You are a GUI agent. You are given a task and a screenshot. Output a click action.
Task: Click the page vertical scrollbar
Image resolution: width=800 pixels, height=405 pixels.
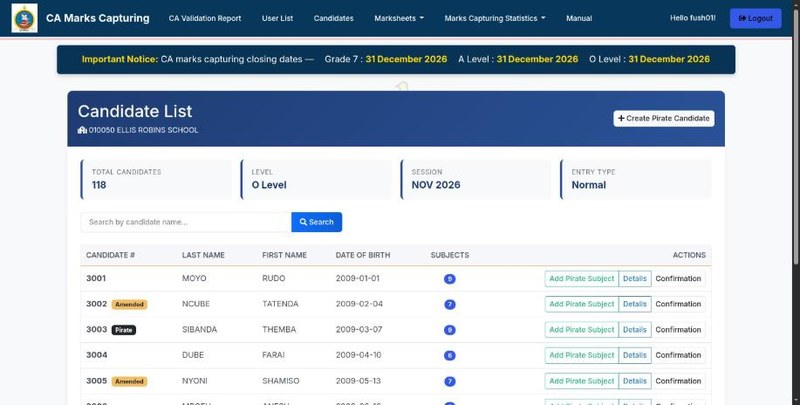click(796, 138)
